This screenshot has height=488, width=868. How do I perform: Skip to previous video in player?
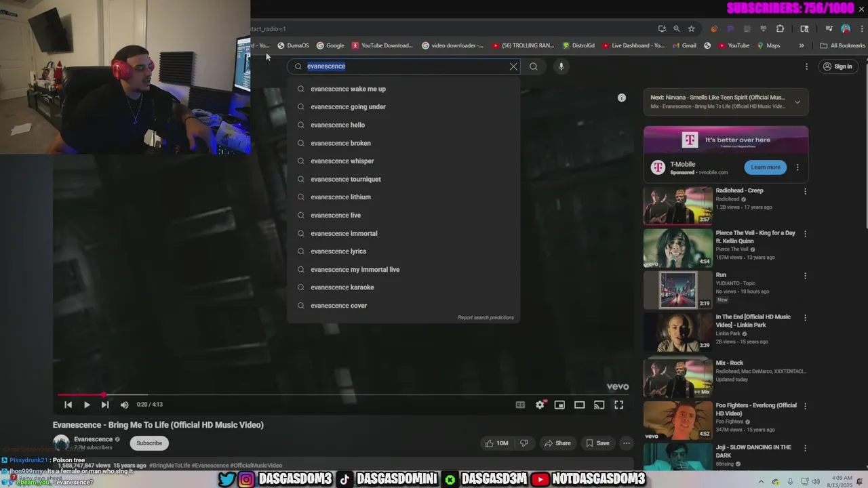(x=68, y=405)
